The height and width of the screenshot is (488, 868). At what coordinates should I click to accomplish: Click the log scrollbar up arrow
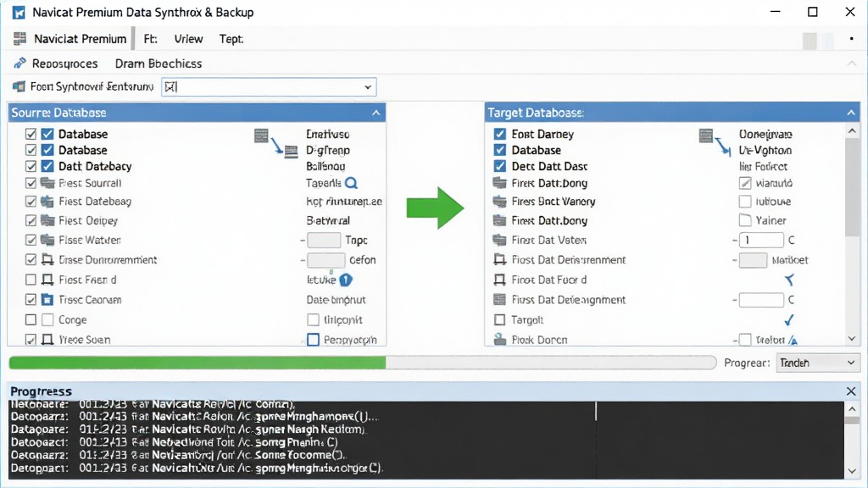tap(853, 409)
